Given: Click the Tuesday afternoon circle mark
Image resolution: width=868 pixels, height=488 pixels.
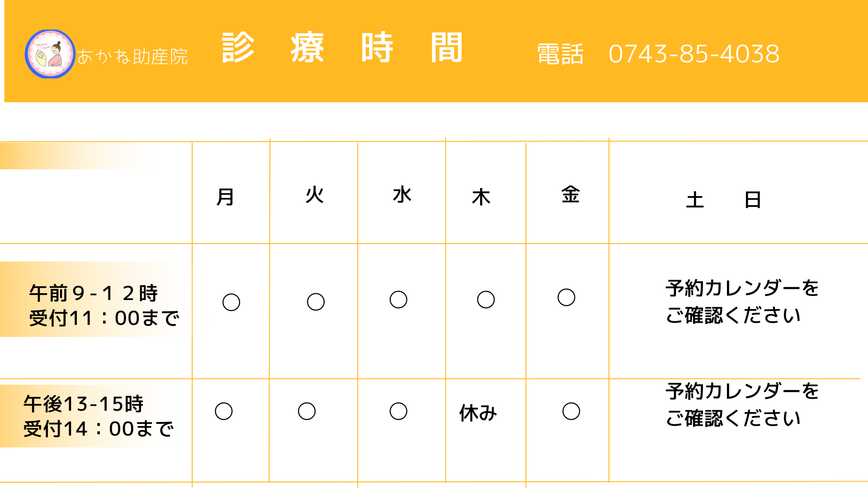Looking at the screenshot, I should point(307,411).
